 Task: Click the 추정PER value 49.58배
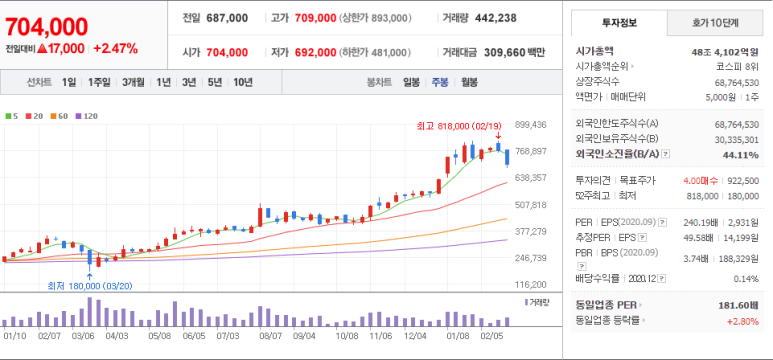(700, 238)
